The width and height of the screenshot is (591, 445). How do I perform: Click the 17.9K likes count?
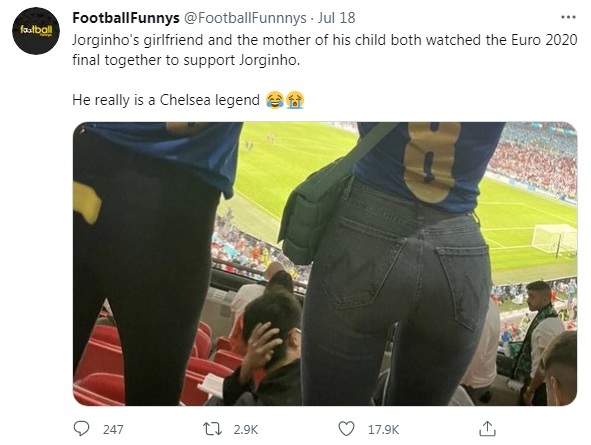tap(383, 430)
